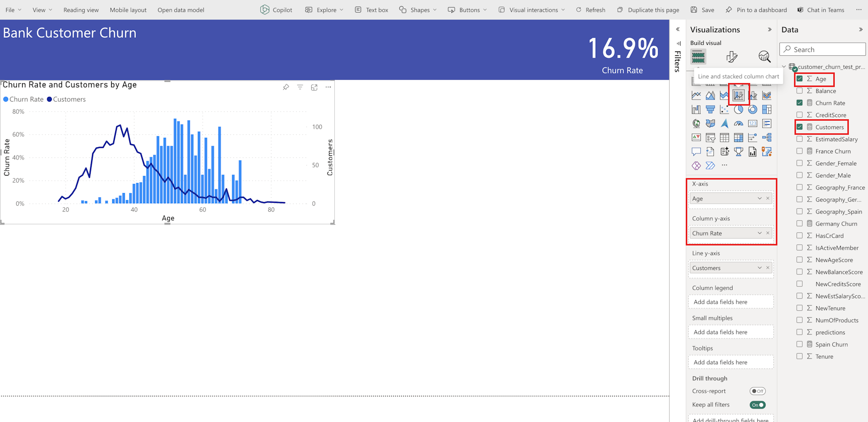Uncheck the Age field checkbox
This screenshot has width=868, height=422.
click(x=800, y=78)
